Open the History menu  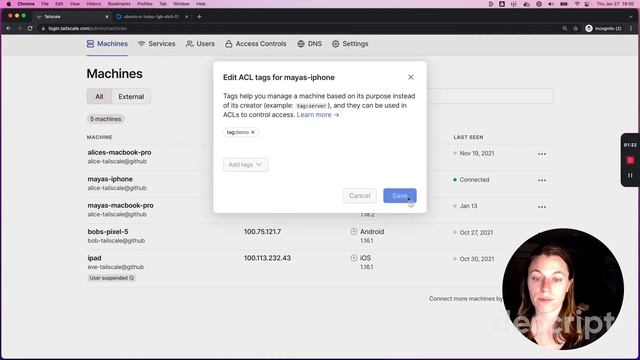pos(94,4)
